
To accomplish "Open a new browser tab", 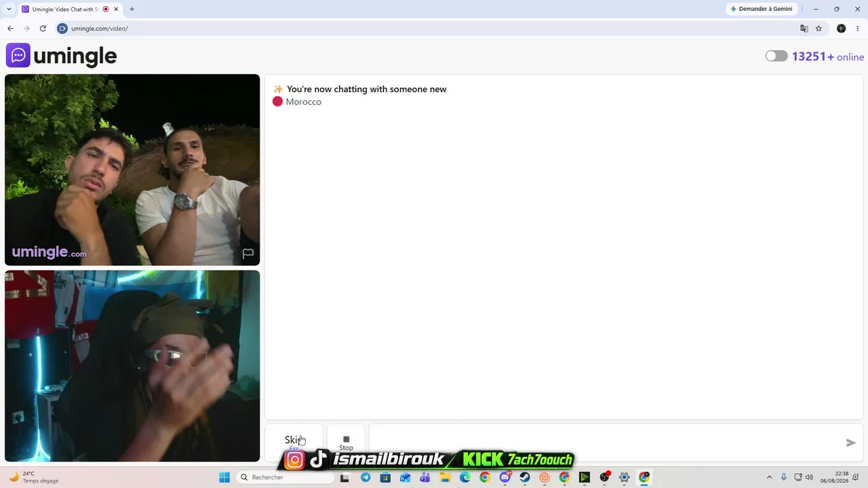I will tap(132, 9).
